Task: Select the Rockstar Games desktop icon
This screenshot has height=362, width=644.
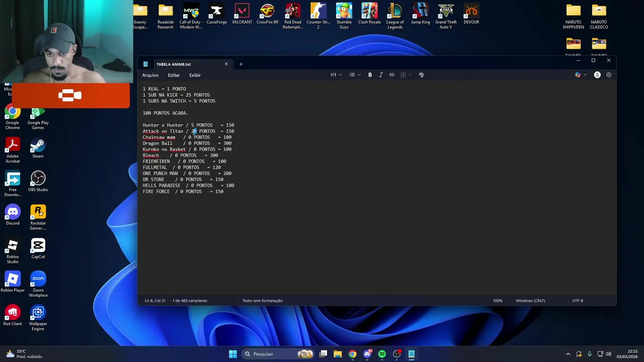Action: 38,218
